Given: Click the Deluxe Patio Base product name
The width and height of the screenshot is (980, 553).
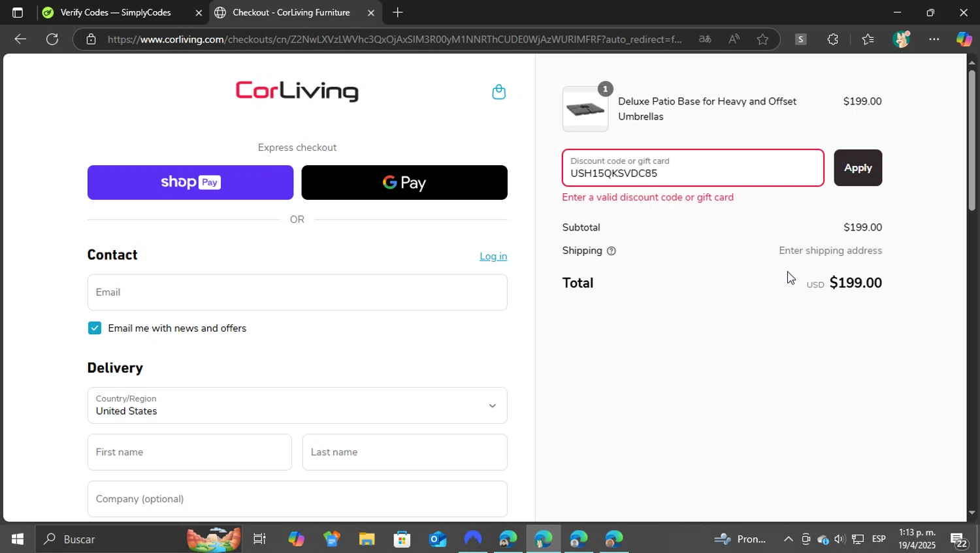Looking at the screenshot, I should coord(707,109).
